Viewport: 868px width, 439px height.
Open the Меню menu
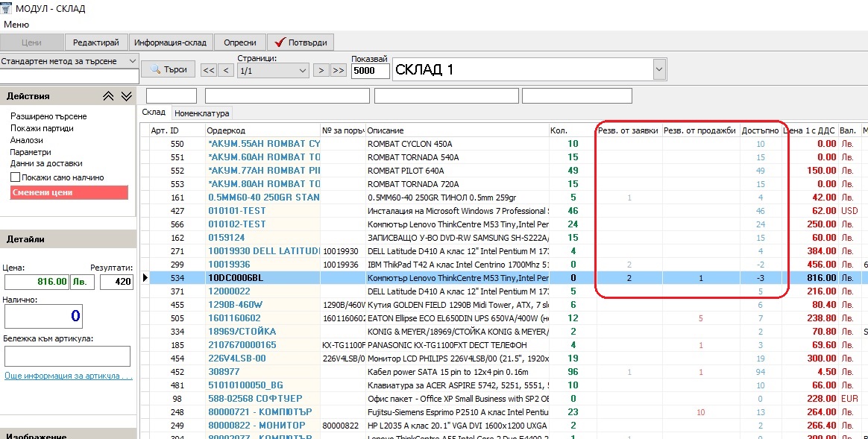(16, 25)
